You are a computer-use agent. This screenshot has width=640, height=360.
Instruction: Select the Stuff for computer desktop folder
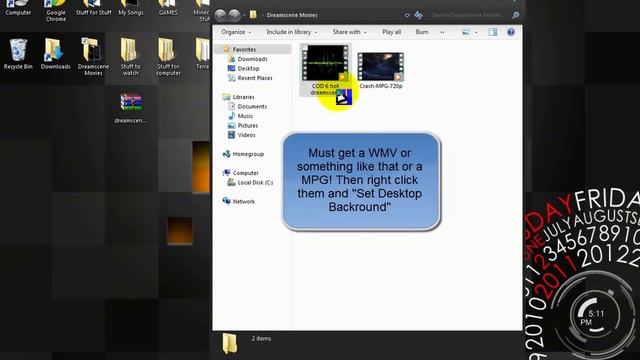point(168,57)
